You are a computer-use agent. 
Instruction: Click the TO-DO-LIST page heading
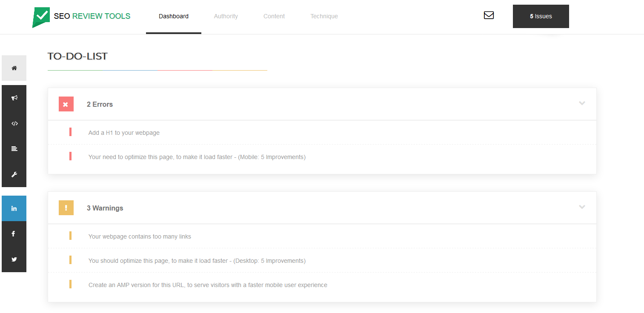point(77,56)
